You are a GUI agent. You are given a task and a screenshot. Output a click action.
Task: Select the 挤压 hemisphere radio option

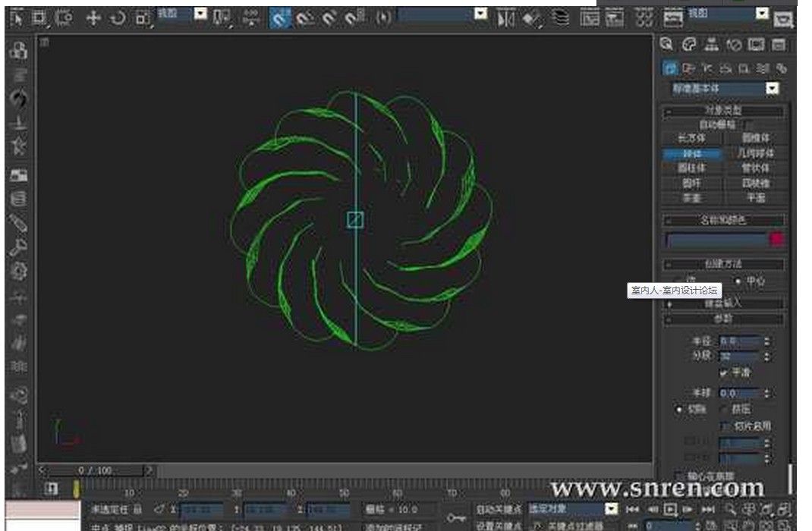723,410
